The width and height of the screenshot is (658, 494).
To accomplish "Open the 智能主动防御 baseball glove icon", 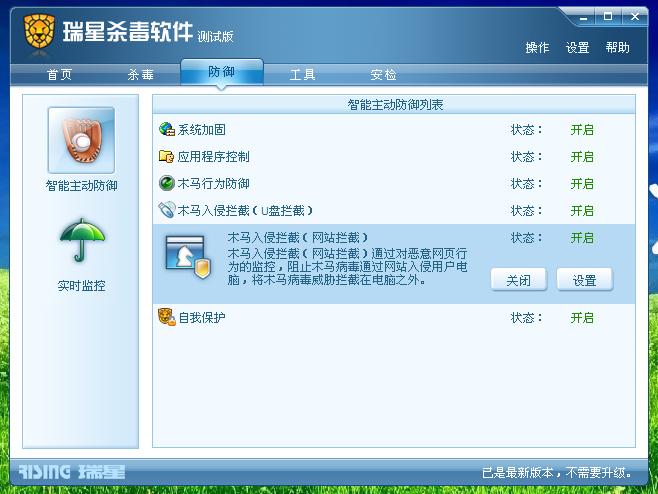I will (81, 140).
